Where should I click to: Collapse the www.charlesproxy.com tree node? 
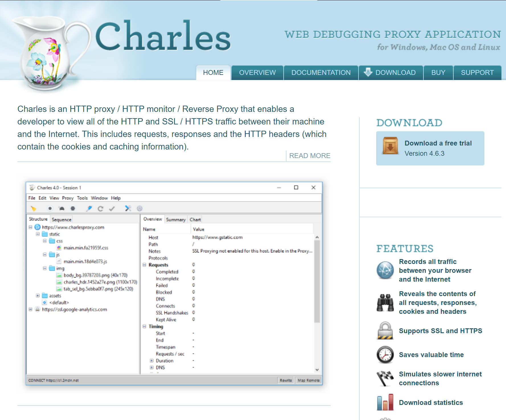click(30, 227)
